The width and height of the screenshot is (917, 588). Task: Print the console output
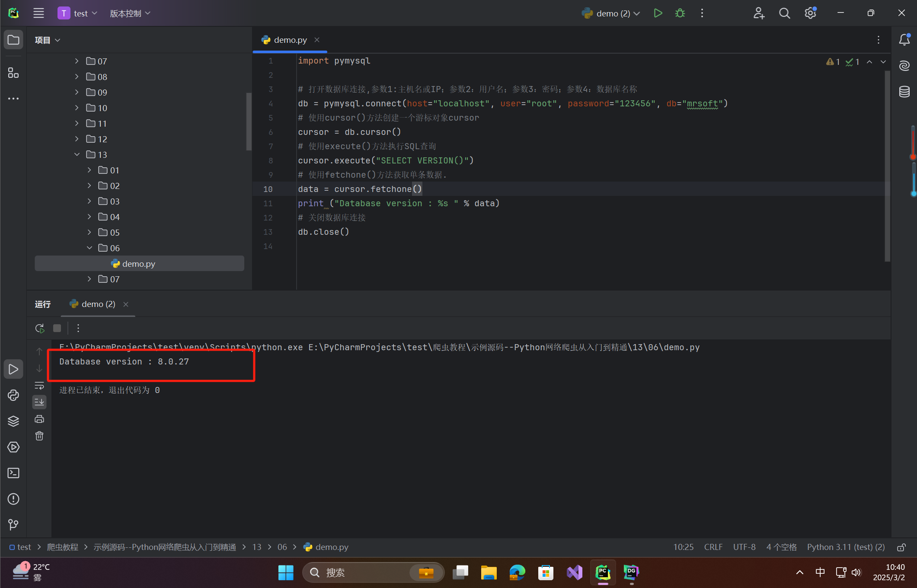coord(39,419)
